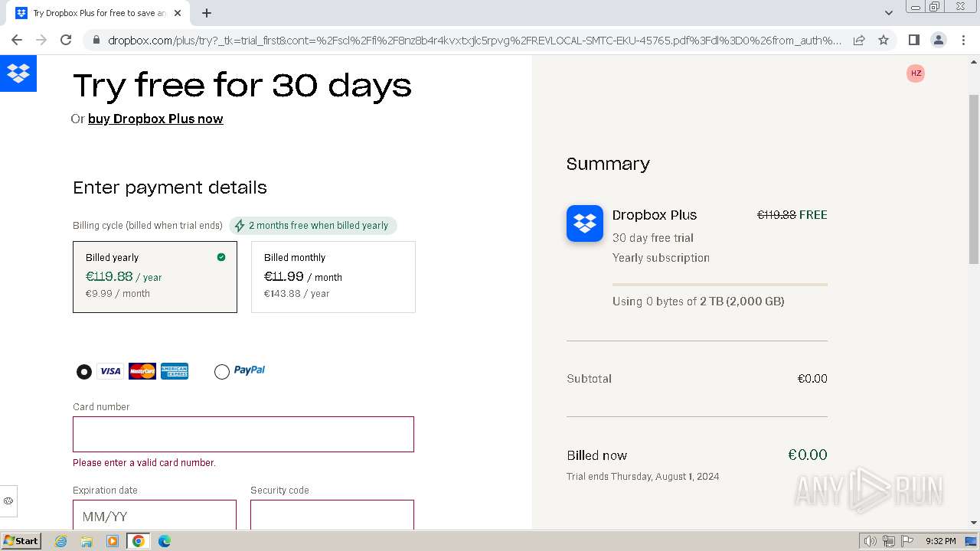Click the show desktop button
This screenshot has width=980, height=551.
point(972,541)
